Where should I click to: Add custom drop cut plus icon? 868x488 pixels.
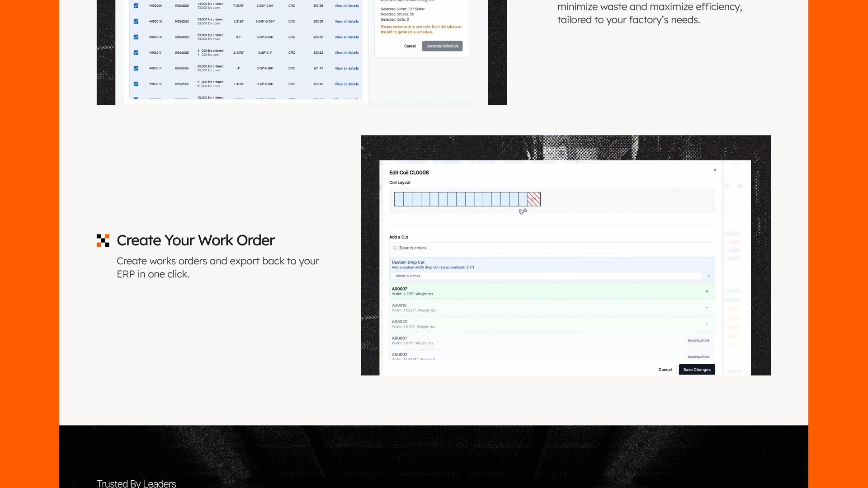pyautogui.click(x=708, y=276)
